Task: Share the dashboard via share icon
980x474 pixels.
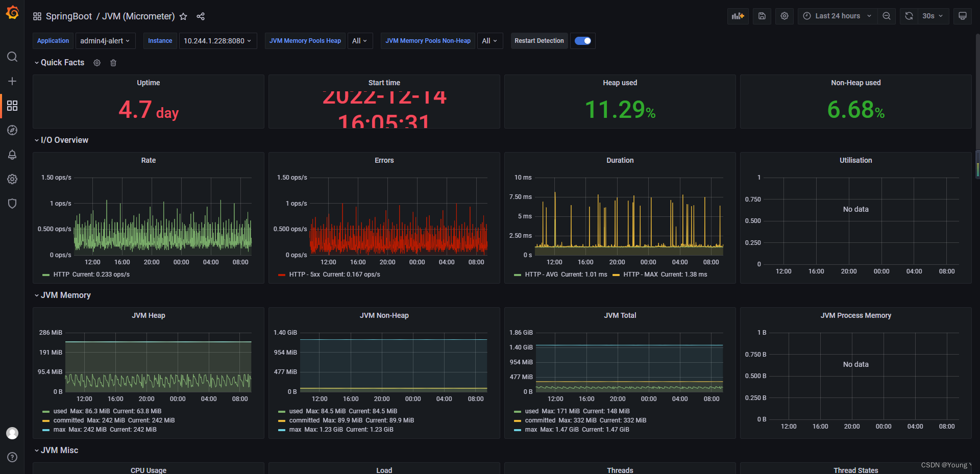Action: click(201, 16)
